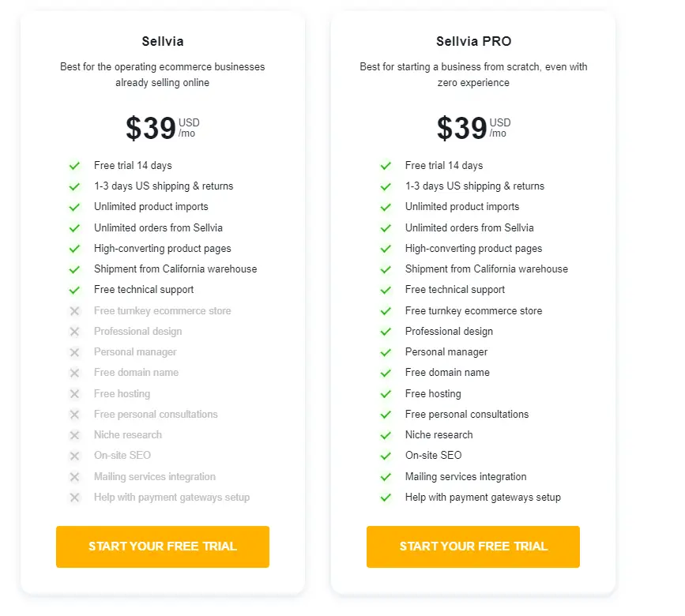This screenshot has height=616, width=685.
Task: Click Sellvia PRO's Start Your Free Trial button
Action: click(473, 547)
